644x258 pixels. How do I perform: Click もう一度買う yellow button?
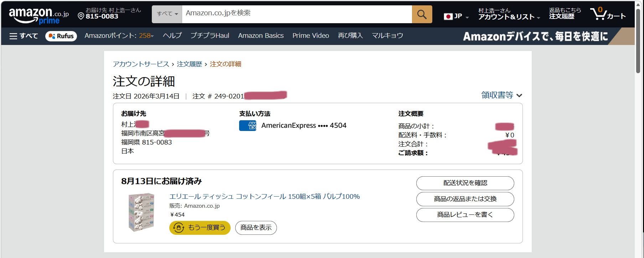200,228
